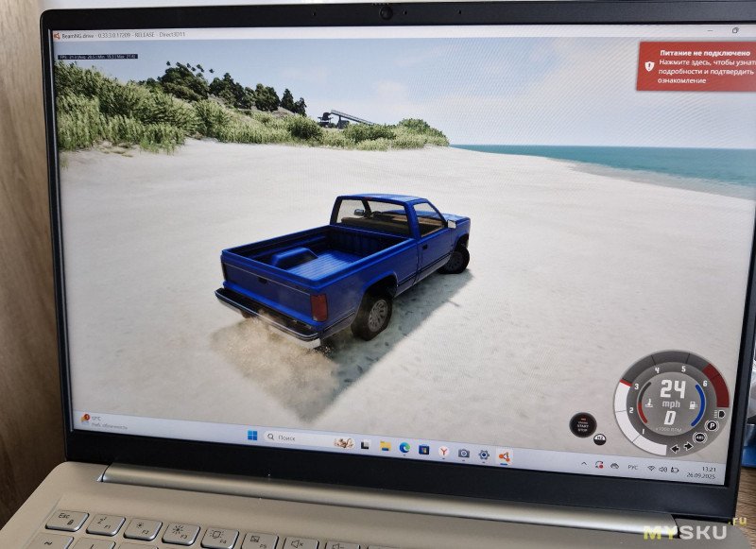Image resolution: width=756 pixels, height=549 pixels.
Task: Click the shield icon in red notification
Action: click(649, 66)
